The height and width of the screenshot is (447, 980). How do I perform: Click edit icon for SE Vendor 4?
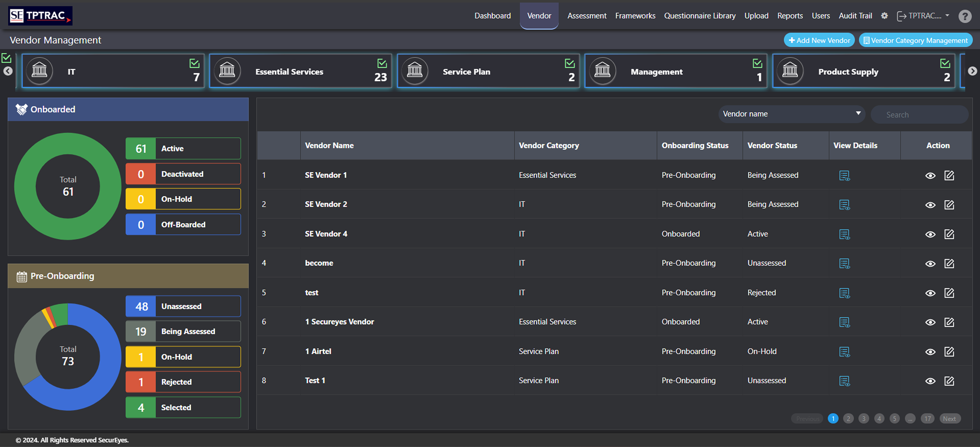click(949, 234)
